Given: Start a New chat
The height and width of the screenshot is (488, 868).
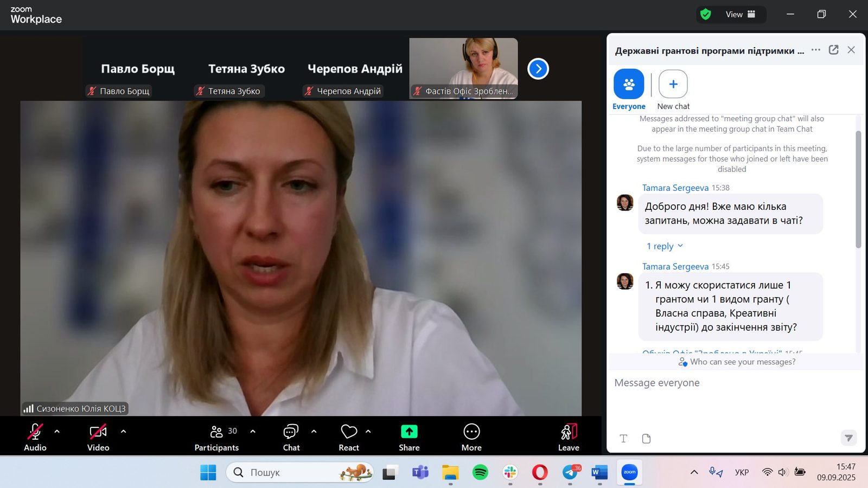Looking at the screenshot, I should [x=673, y=85].
